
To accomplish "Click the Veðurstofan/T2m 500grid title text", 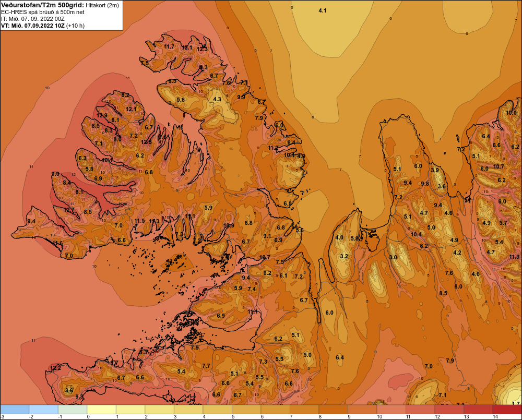I will click(43, 5).
